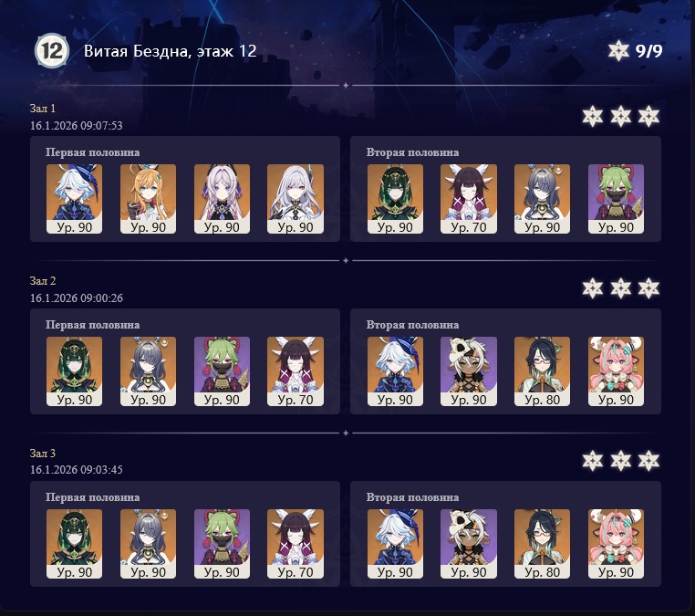
Task: Click the floor 12 round badge icon
Action: pos(52,51)
